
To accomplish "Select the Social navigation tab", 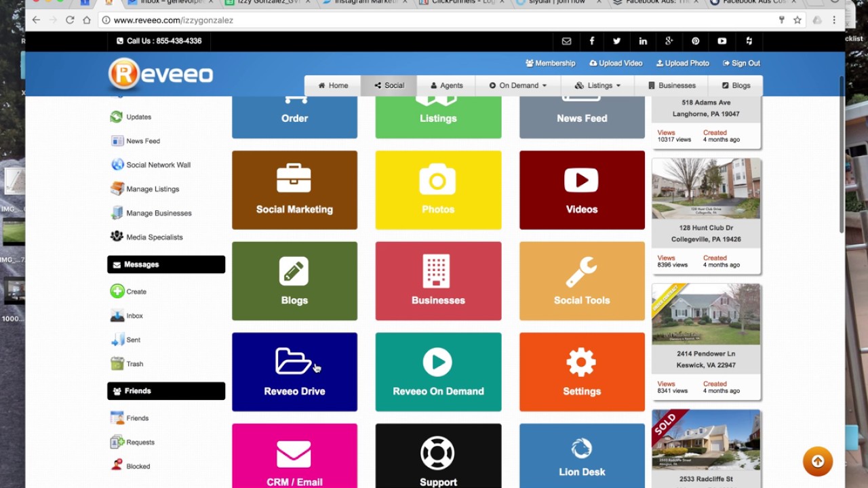I will (x=389, y=85).
